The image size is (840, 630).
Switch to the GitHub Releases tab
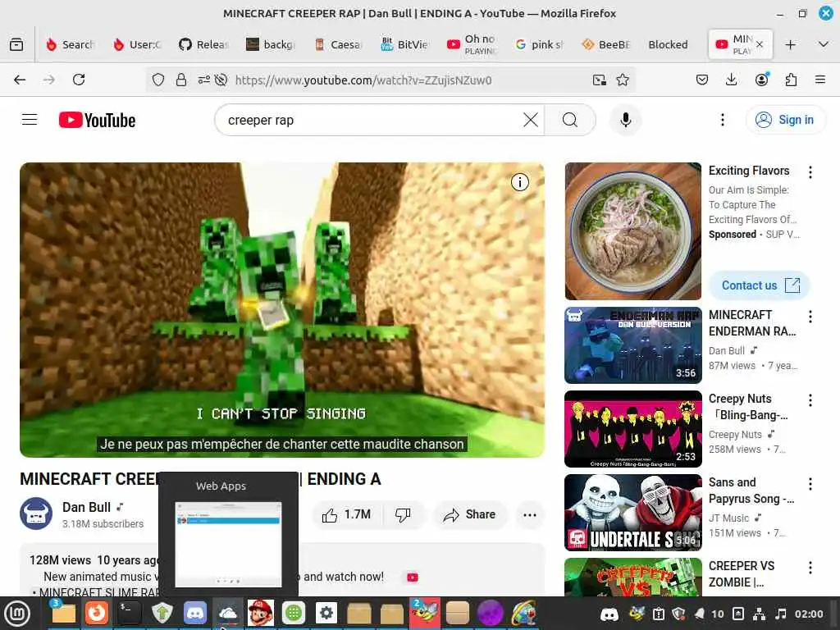[204, 44]
